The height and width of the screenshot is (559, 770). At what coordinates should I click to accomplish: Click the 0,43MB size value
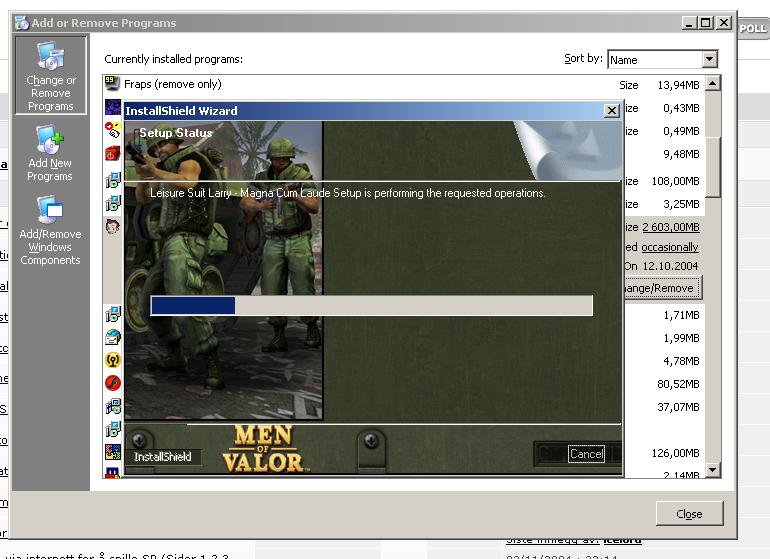click(x=681, y=108)
